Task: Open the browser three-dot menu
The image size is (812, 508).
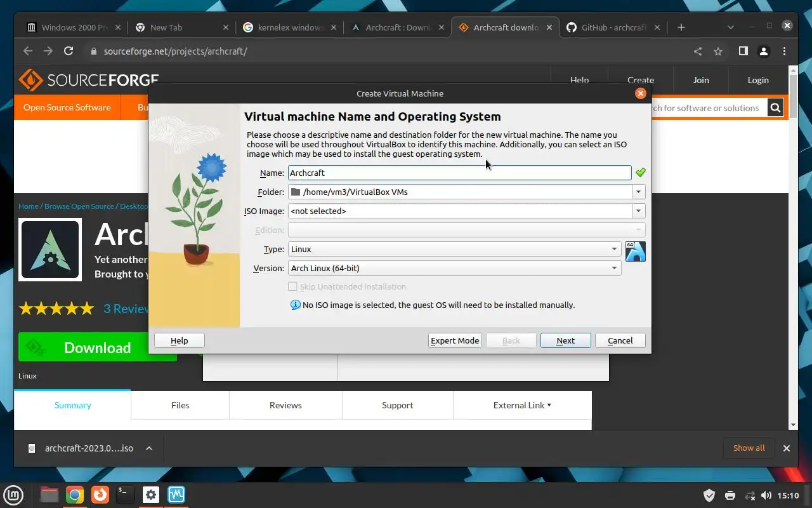Action: [785, 51]
